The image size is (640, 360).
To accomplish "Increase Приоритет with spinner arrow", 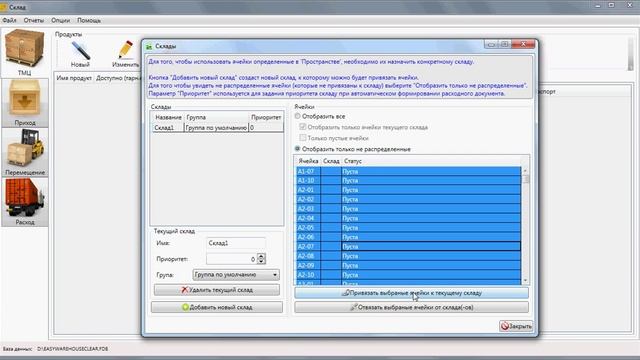I will (x=261, y=256).
